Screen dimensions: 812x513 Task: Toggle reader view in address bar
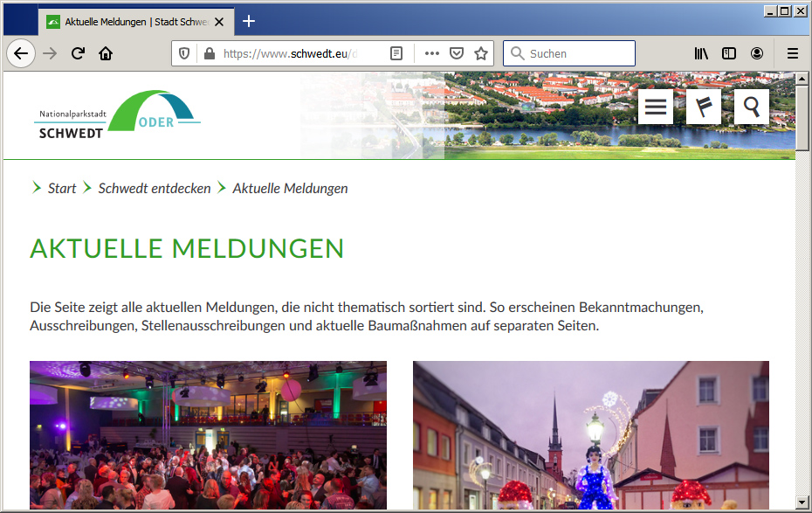click(x=396, y=53)
